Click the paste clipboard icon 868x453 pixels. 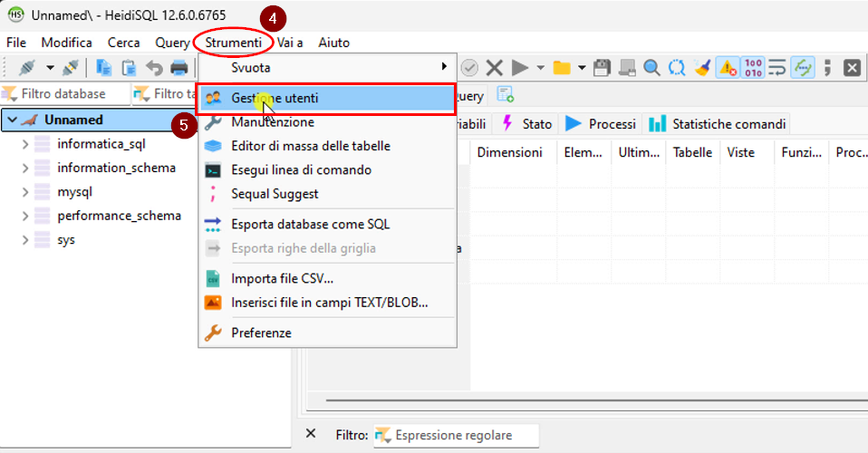click(x=129, y=68)
